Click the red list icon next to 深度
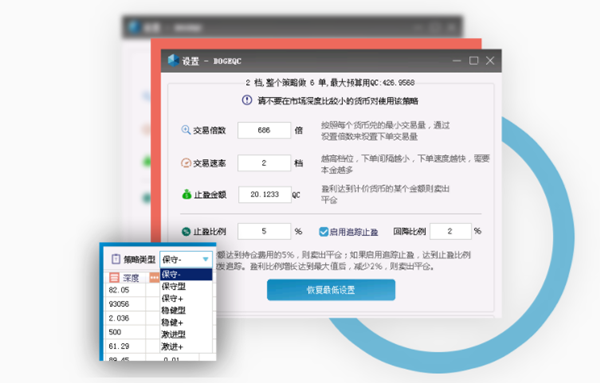Screen dimensions: 600x383 [114, 277]
